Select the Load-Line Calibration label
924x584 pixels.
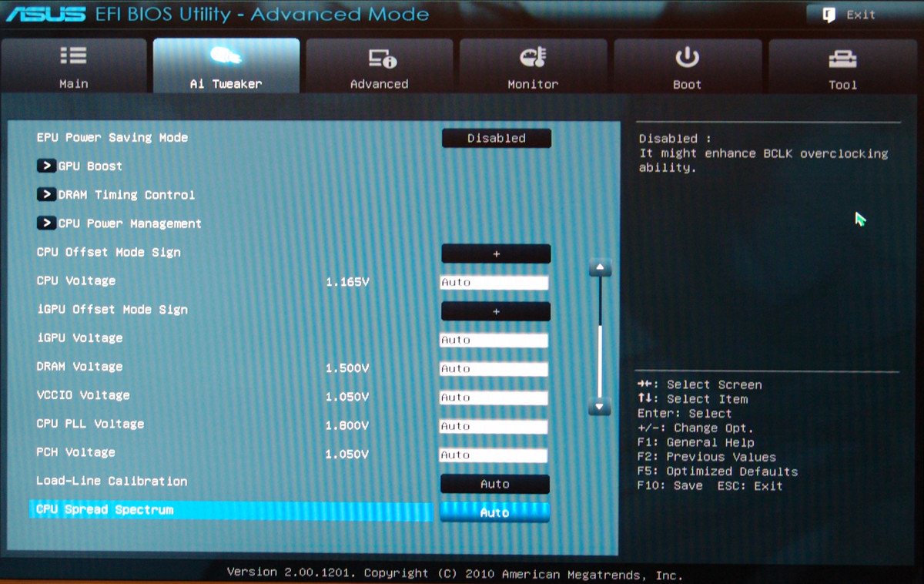point(112,481)
